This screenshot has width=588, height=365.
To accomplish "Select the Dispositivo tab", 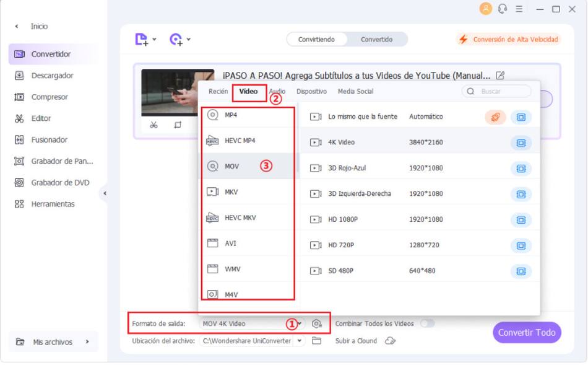I will tap(311, 91).
